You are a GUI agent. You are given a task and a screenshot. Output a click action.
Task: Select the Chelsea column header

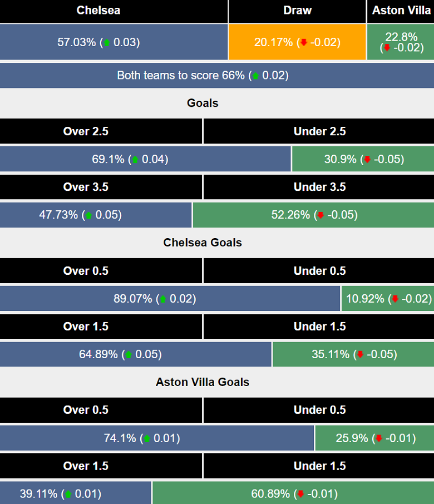98,11
